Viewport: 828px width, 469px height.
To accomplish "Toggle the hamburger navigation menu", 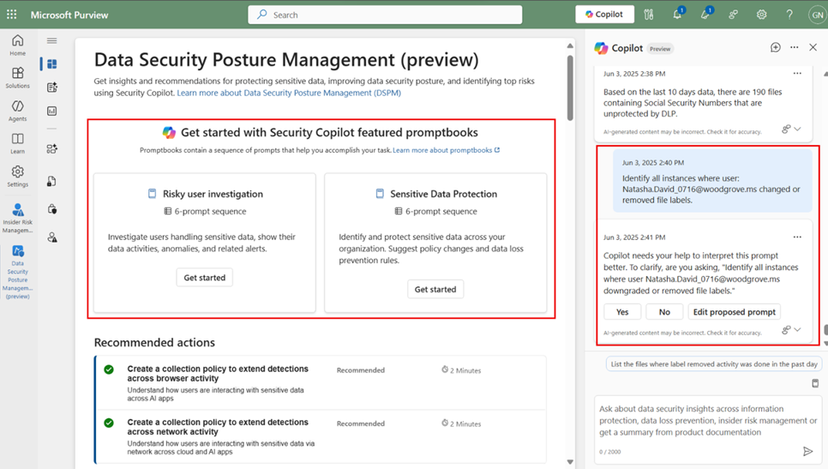I will click(x=52, y=41).
